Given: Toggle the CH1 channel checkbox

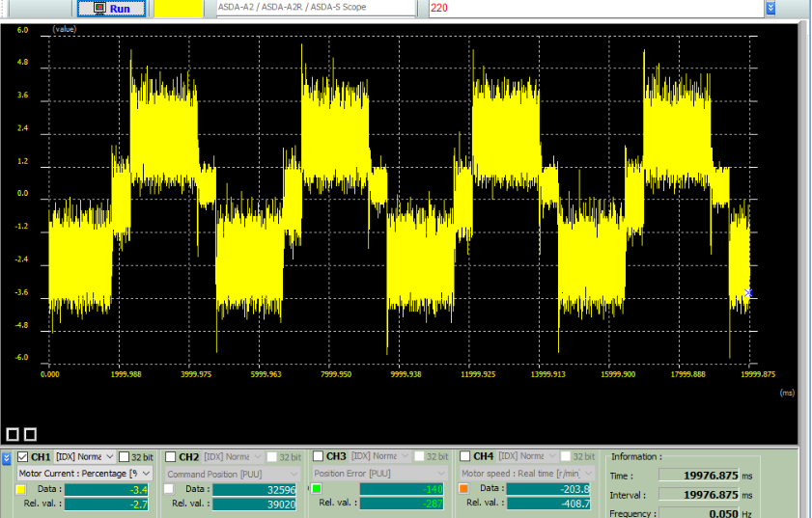Looking at the screenshot, I should click(x=23, y=456).
